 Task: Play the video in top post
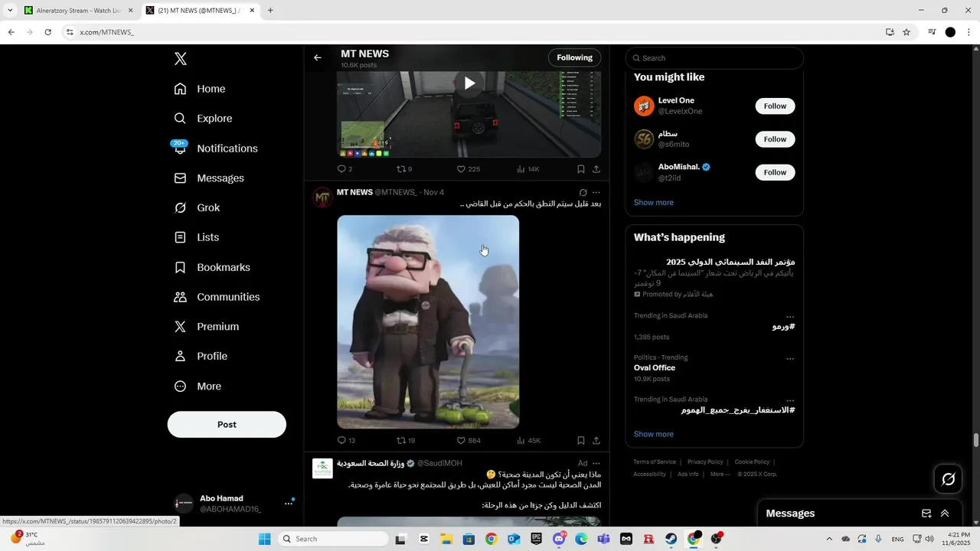pyautogui.click(x=469, y=83)
